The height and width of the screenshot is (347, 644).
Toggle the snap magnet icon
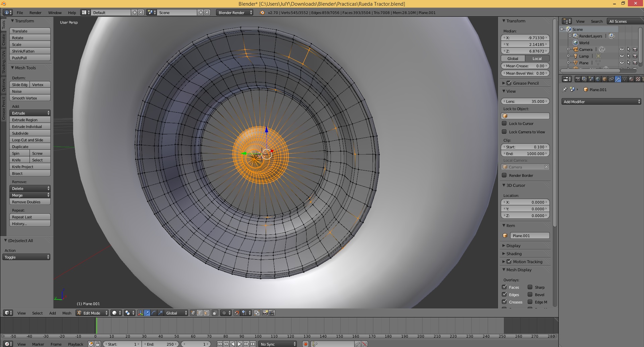[x=237, y=313]
